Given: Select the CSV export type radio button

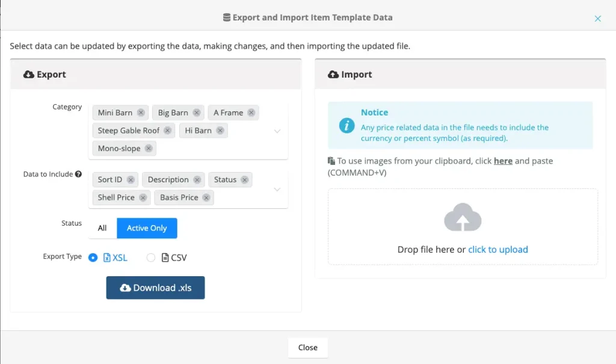Looking at the screenshot, I should click(151, 258).
